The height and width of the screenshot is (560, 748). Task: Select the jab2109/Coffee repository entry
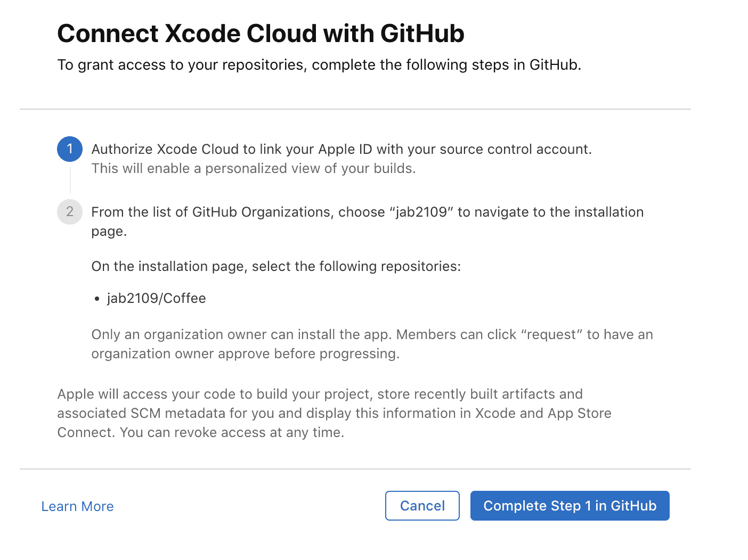pos(157,299)
